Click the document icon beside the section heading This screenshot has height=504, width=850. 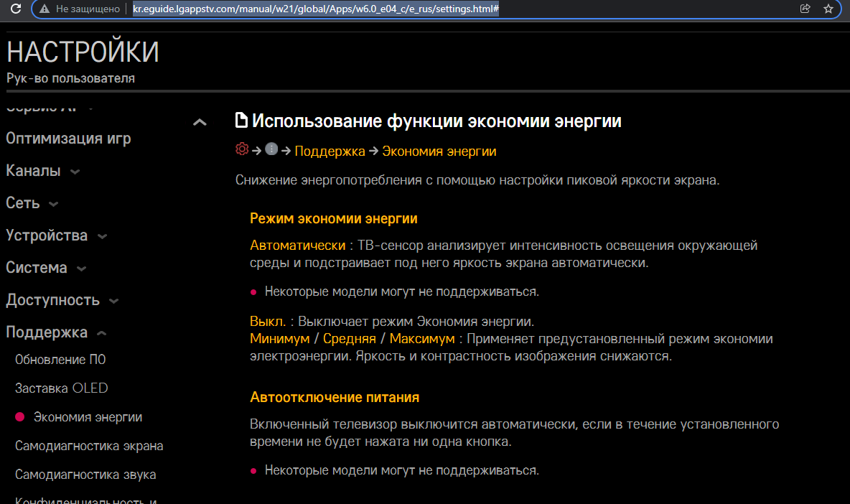pos(242,121)
